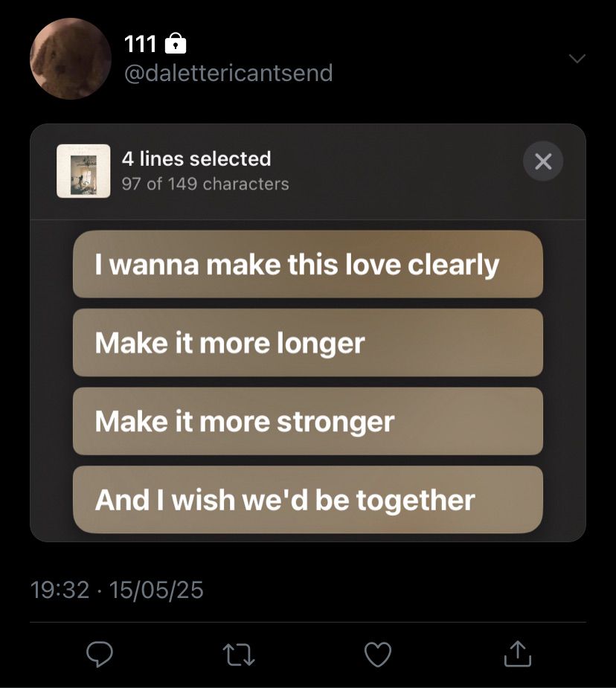This screenshot has height=688, width=616.
Task: Open the user's profile avatar
Action: 71,59
